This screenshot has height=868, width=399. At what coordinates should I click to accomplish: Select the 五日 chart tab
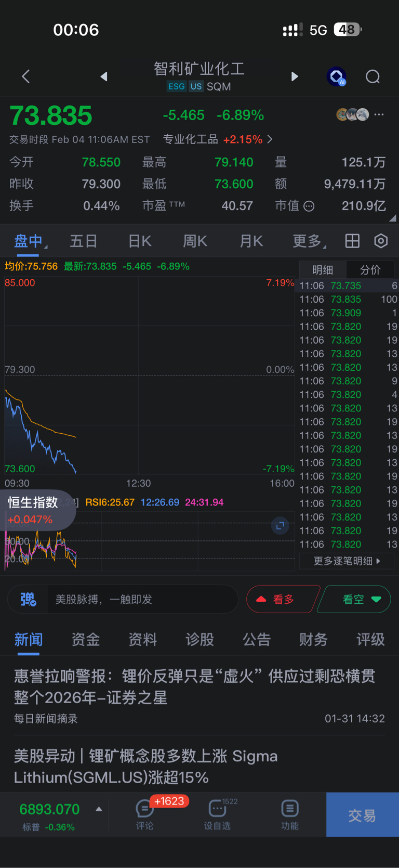84,241
